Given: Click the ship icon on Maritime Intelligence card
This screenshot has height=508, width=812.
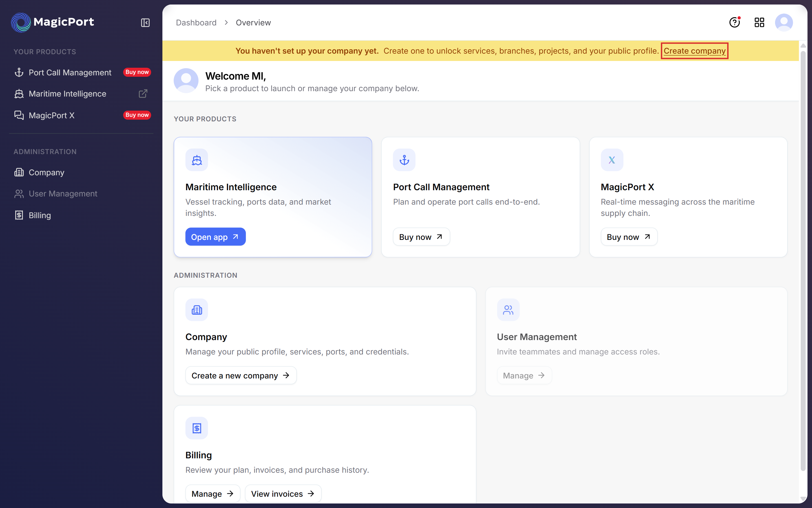Looking at the screenshot, I should click(197, 160).
